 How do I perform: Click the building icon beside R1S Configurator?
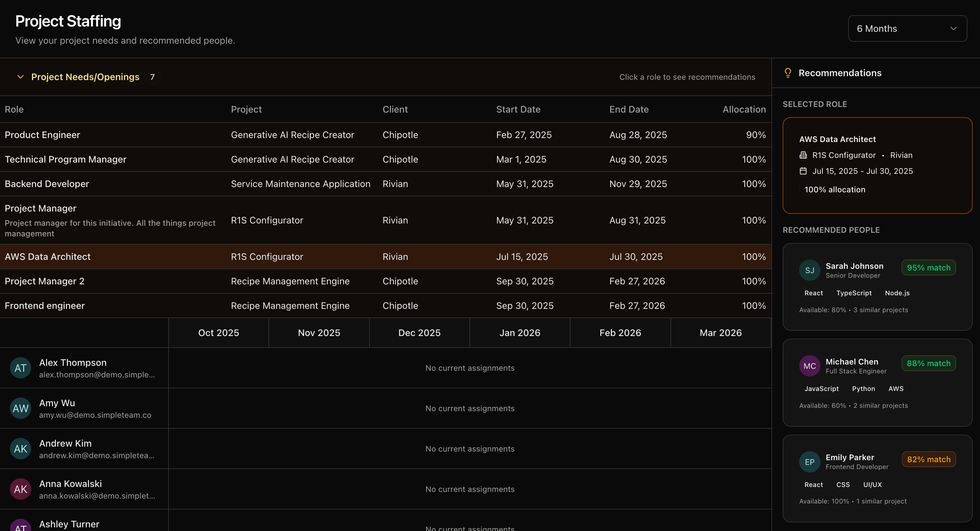803,155
